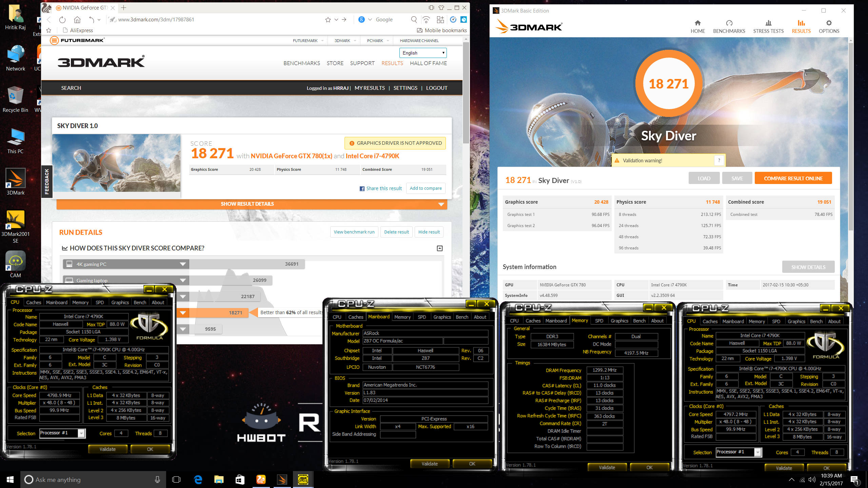The height and width of the screenshot is (488, 868).
Task: Open the Recycle Bin
Action: pos(15,99)
